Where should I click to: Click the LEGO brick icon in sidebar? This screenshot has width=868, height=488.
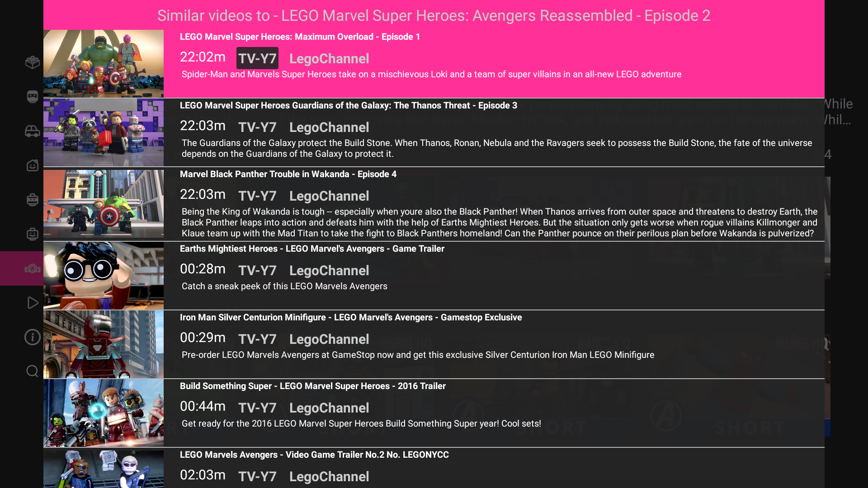32,62
